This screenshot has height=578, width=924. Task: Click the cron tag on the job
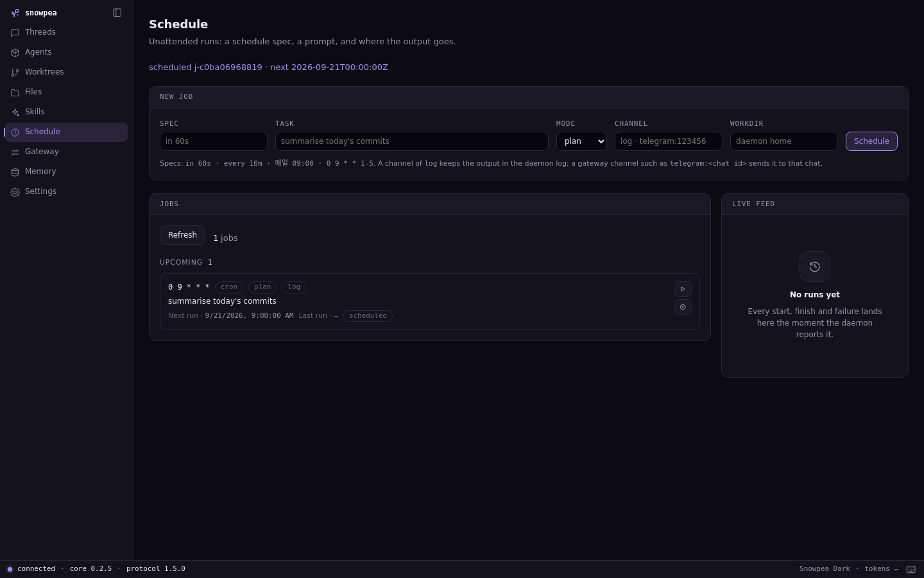pyautogui.click(x=229, y=287)
